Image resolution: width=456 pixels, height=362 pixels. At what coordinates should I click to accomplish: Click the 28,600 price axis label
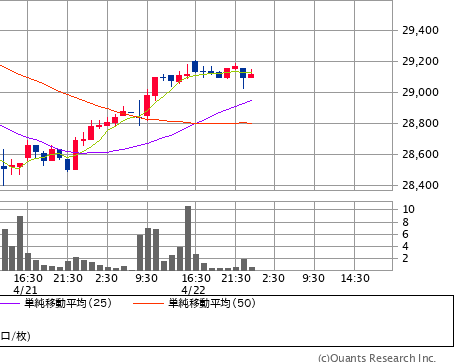(420, 154)
